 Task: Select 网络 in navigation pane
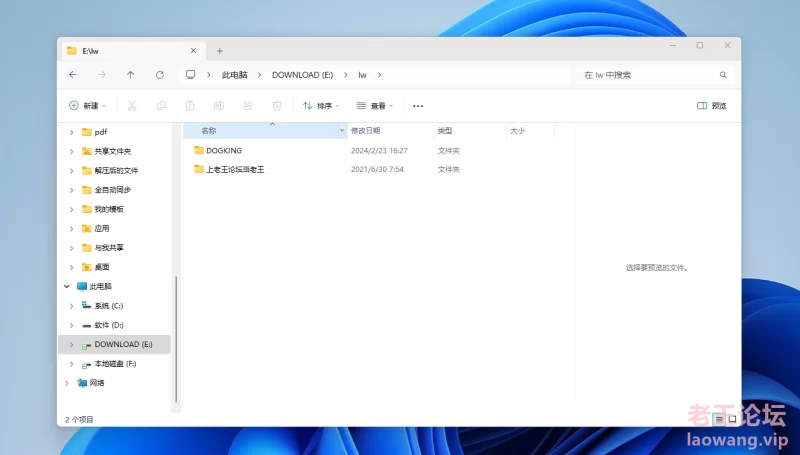(96, 383)
